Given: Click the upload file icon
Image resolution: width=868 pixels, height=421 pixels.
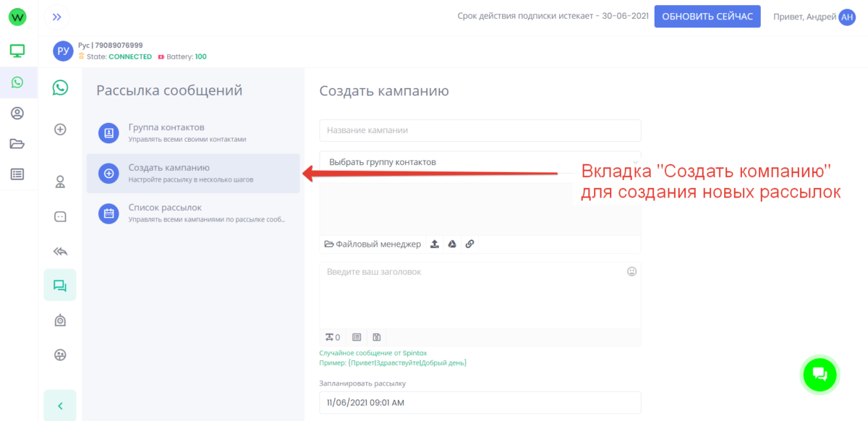Looking at the screenshot, I should 435,244.
